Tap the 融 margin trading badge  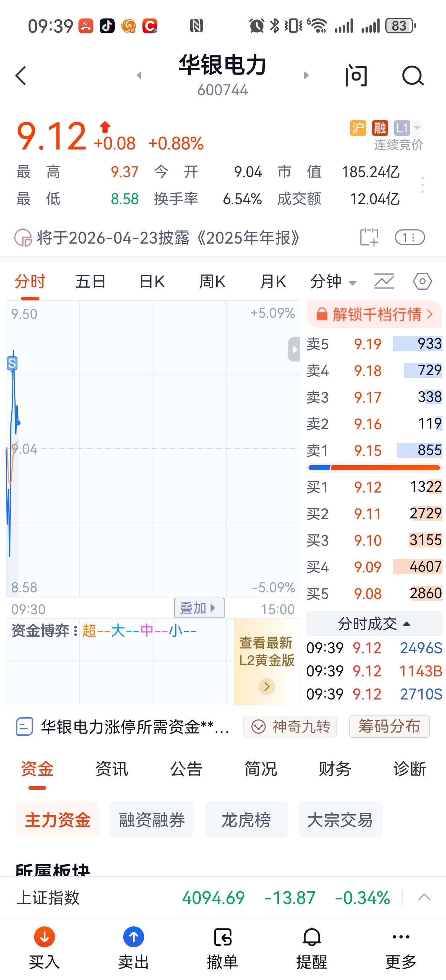click(380, 128)
